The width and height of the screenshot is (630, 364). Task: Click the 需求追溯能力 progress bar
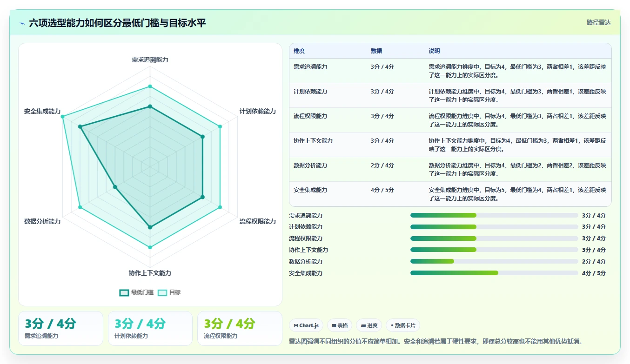(x=494, y=215)
